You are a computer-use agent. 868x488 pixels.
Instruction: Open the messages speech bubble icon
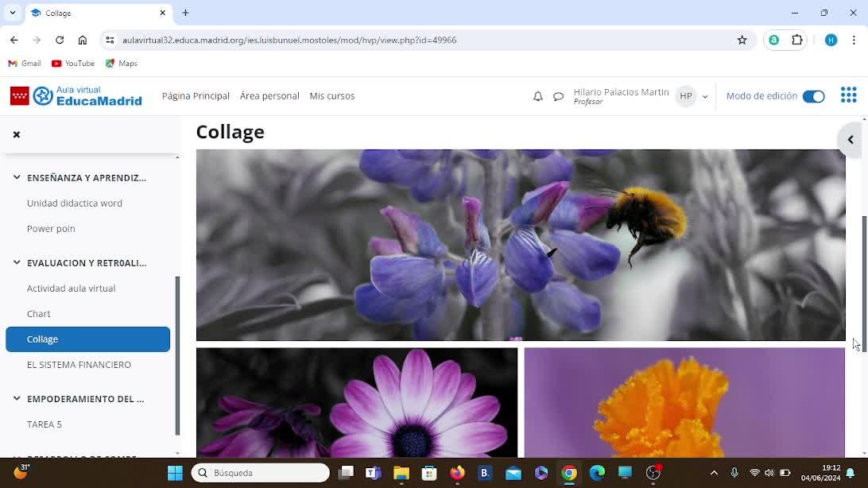tap(558, 96)
